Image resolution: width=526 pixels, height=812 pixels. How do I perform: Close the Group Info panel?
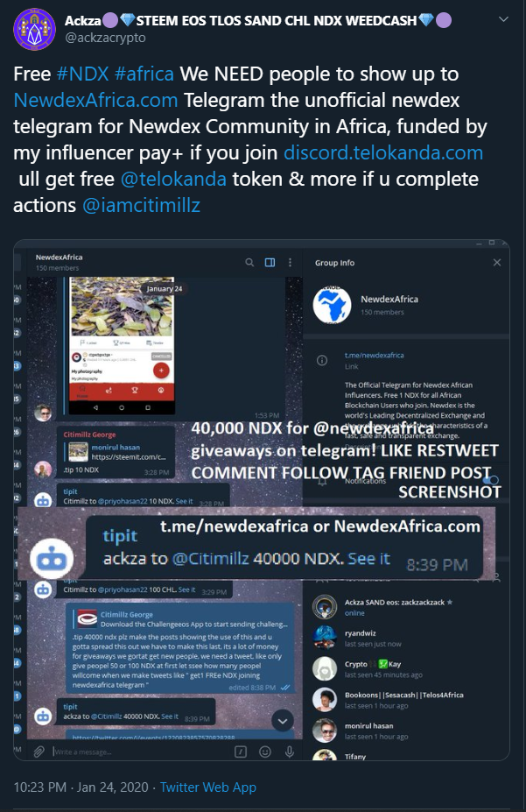(x=497, y=263)
